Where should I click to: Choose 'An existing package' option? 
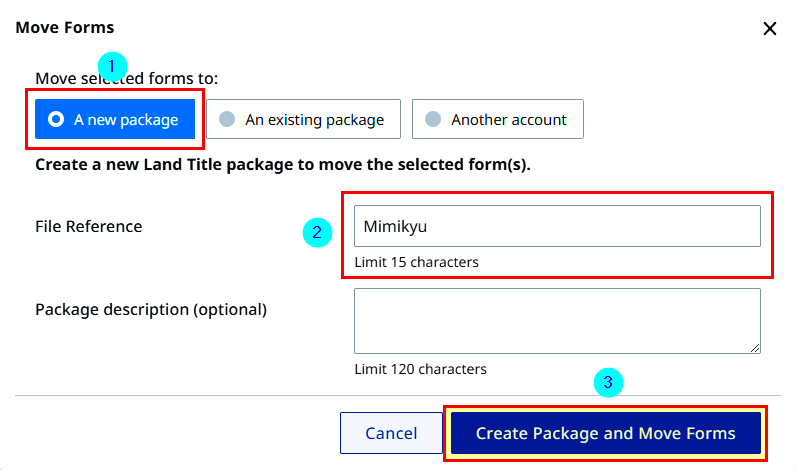pos(304,119)
